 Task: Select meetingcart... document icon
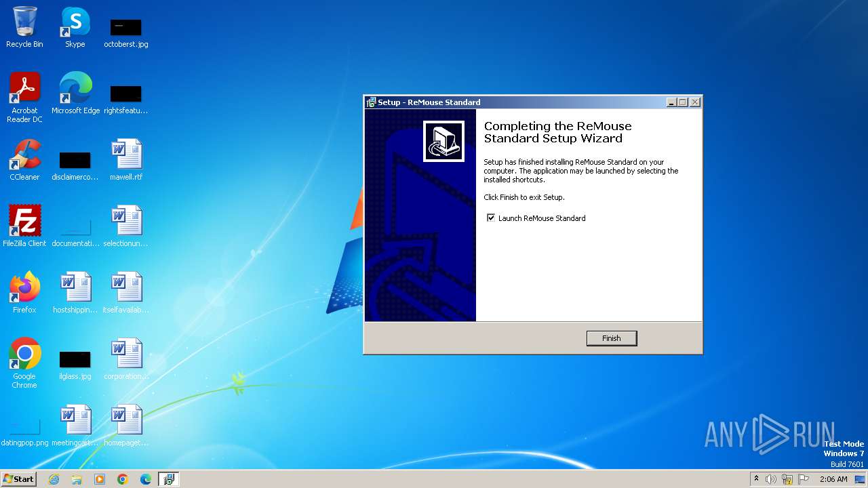(75, 426)
